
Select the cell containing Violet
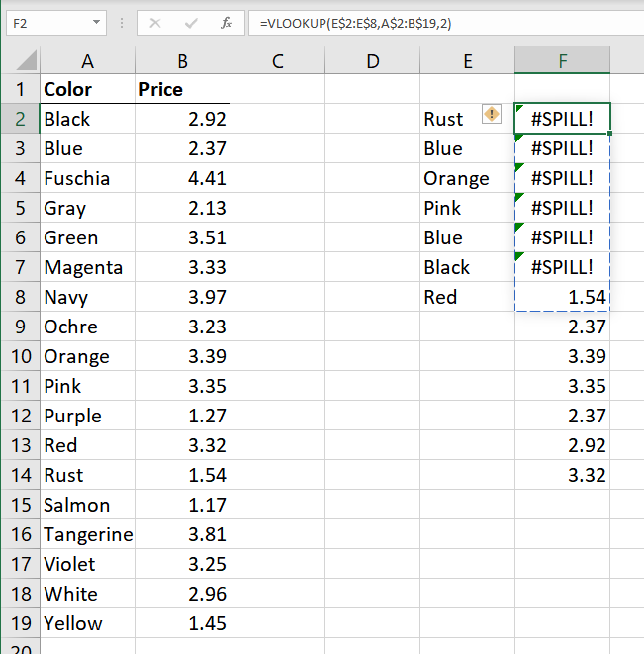pos(88,564)
